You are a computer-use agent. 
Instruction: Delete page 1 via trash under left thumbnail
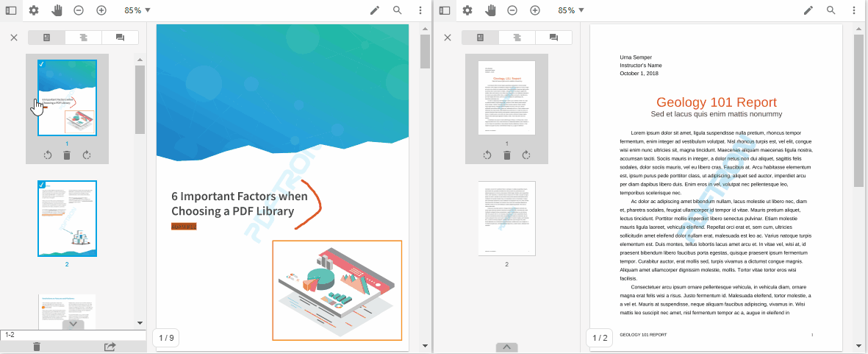click(x=67, y=155)
